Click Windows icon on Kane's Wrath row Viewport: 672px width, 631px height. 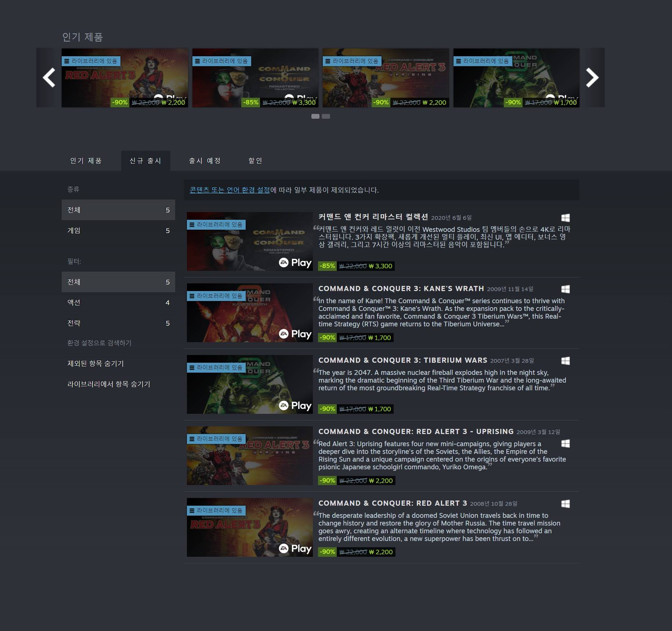566,289
